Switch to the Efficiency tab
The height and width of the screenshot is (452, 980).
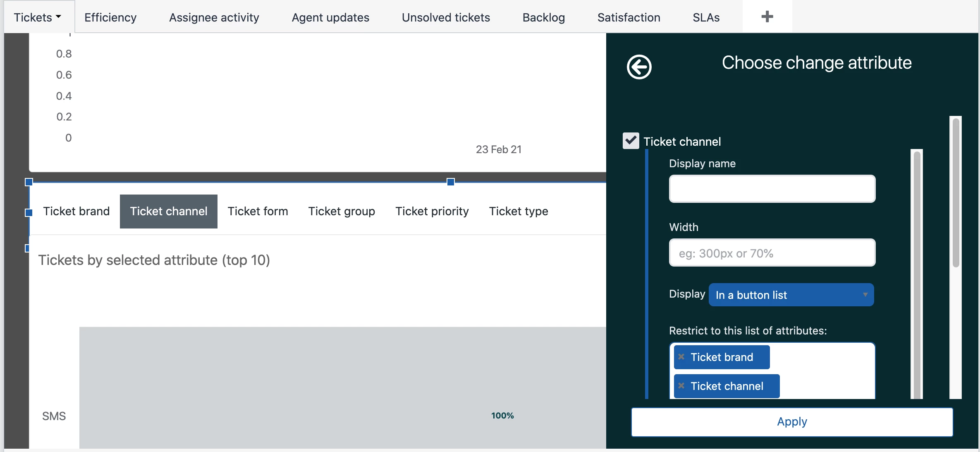(110, 17)
